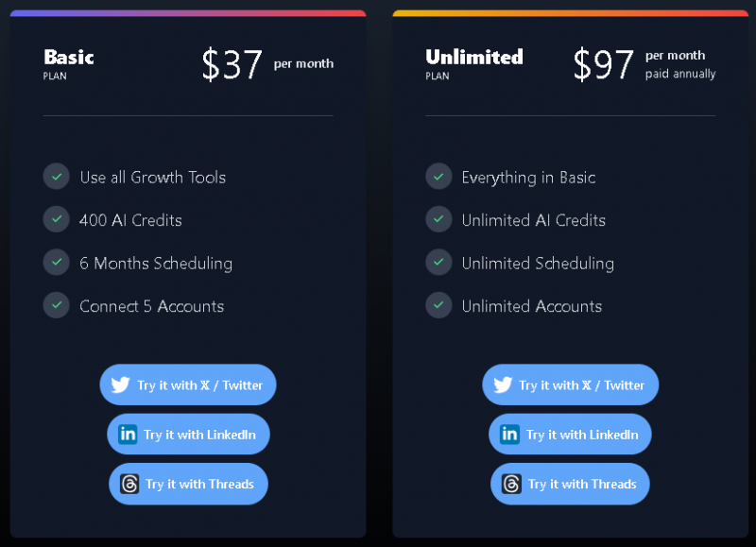Image resolution: width=756 pixels, height=547 pixels.
Task: Click the LinkedIn logo icon in the Basic card
Action: click(x=129, y=434)
